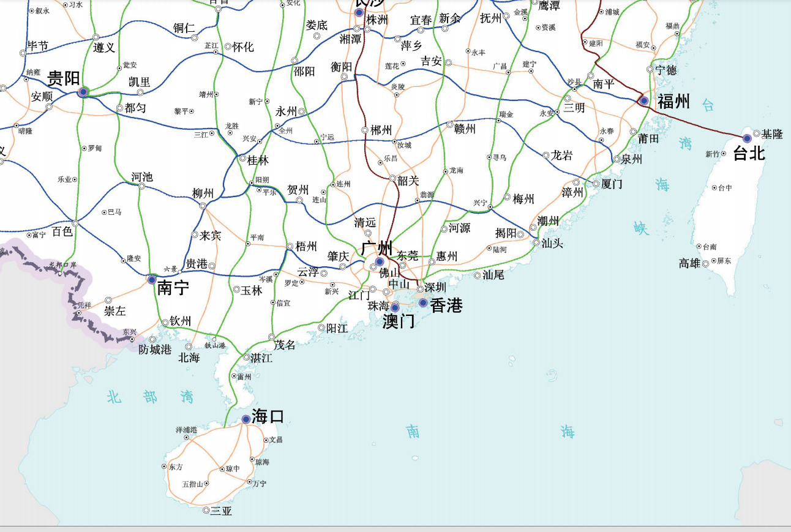The image size is (791, 532).
Task: Click the 台北 city label
Action: [749, 153]
